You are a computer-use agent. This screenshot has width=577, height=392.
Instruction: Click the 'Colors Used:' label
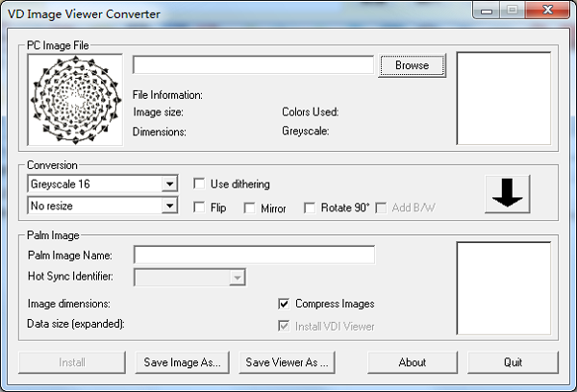click(311, 111)
